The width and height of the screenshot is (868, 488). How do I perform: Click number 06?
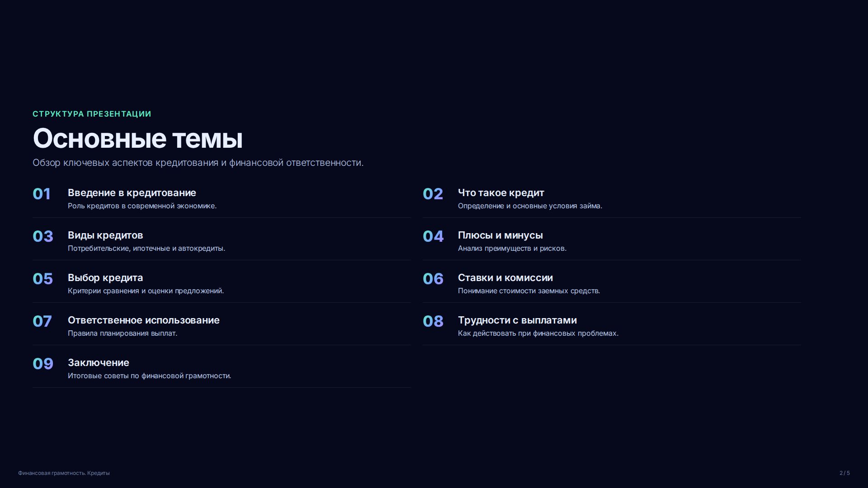point(433,279)
